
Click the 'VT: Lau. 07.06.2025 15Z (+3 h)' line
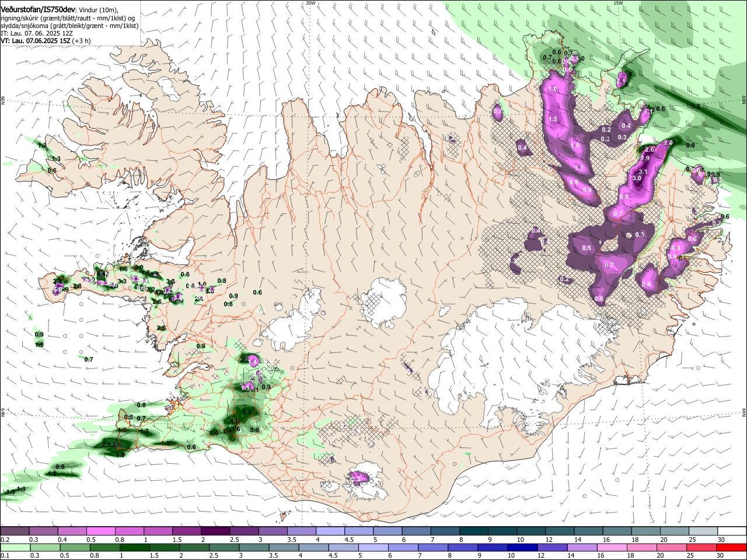pyautogui.click(x=46, y=41)
